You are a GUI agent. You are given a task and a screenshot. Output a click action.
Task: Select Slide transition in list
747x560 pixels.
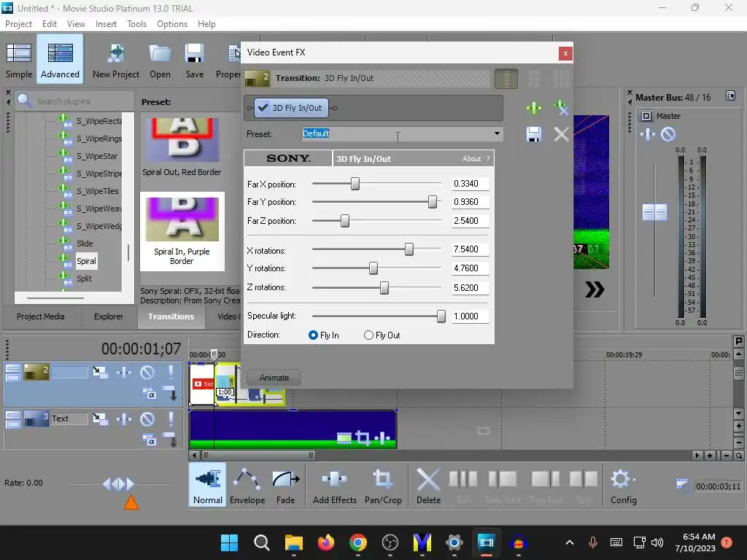(x=85, y=244)
